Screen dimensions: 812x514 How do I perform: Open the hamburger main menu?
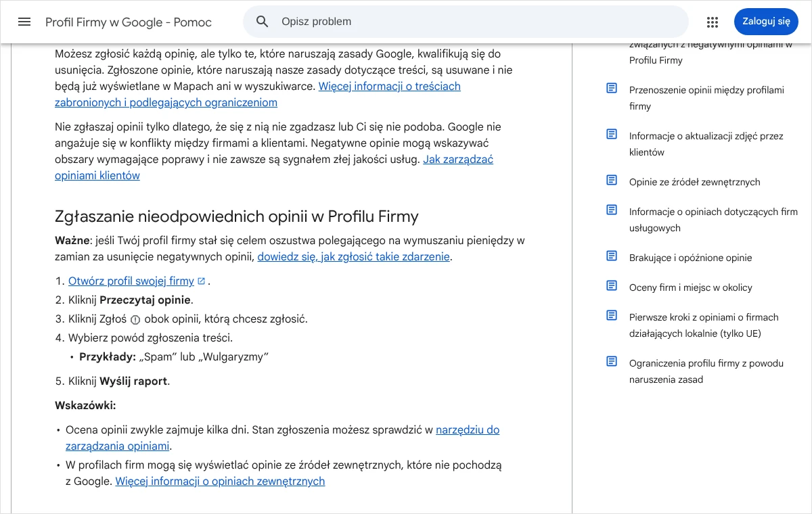[24, 22]
